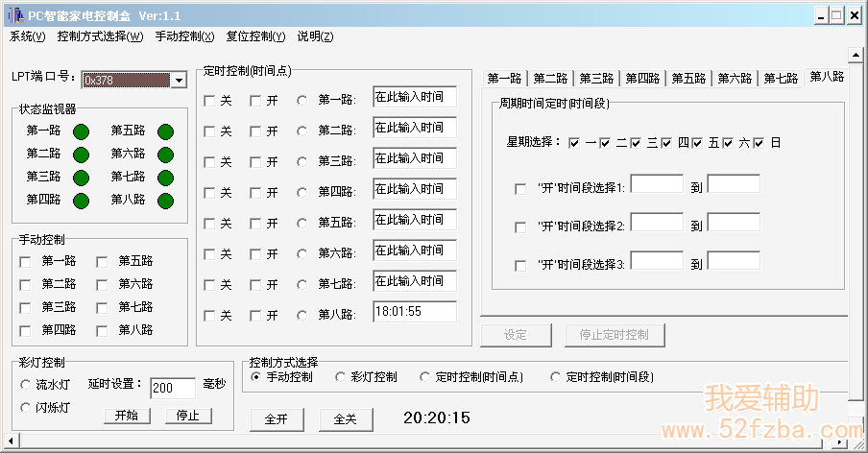Click the green status indicator for 第八路

point(165,201)
